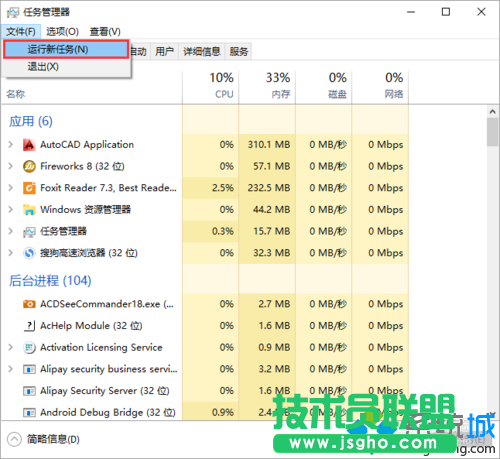The height and width of the screenshot is (459, 500).
Task: Click the Android Debug Bridge icon
Action: [29, 413]
